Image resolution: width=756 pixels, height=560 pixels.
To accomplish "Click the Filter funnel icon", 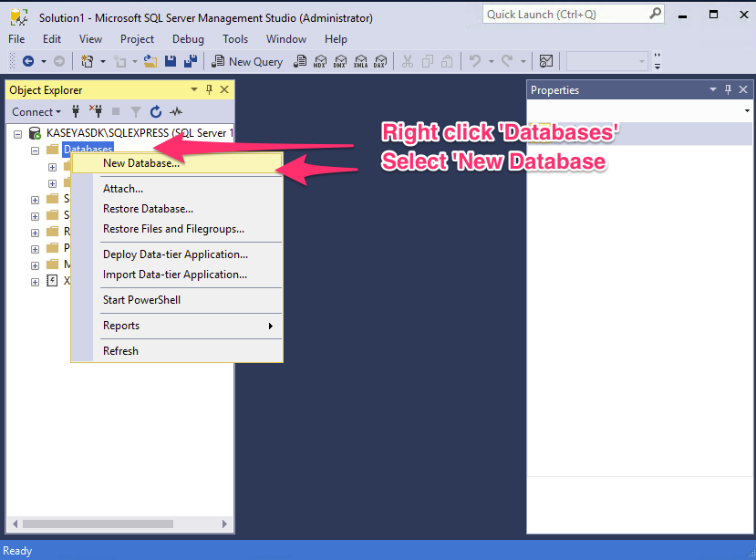I will [136, 112].
